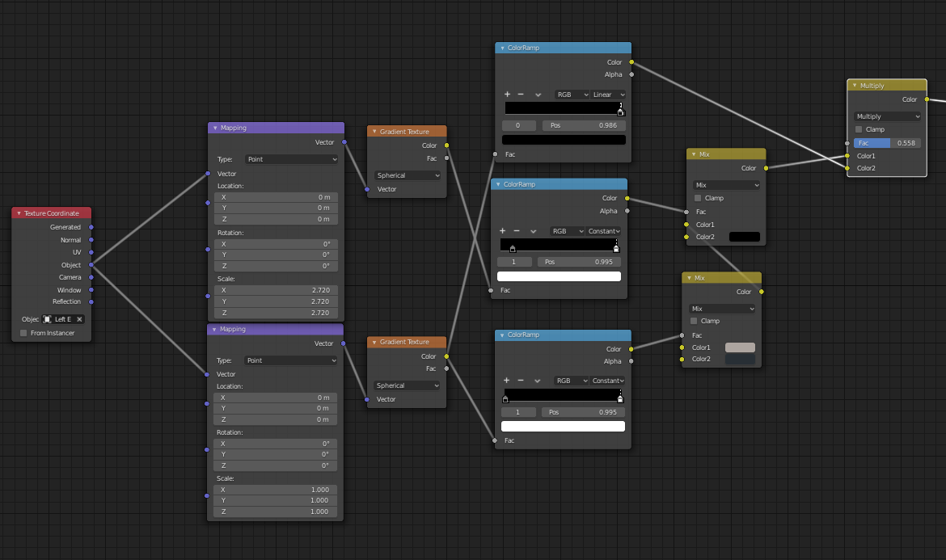Viewport: 946px width, 560px height.
Task: Open Constant interpolation dropdown in middle ColorRamp
Action: click(x=604, y=231)
